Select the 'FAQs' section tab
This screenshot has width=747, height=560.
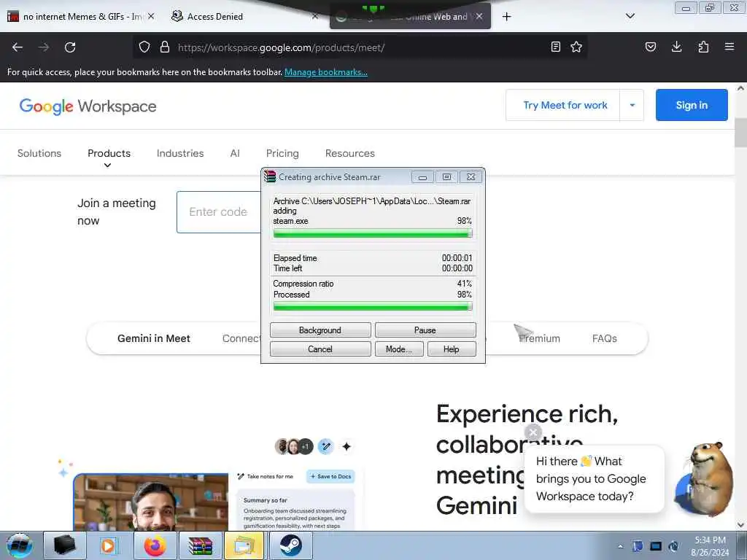click(605, 338)
